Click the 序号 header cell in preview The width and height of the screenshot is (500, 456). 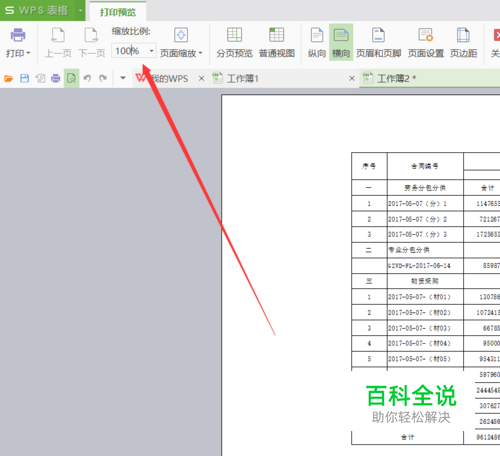pos(369,166)
